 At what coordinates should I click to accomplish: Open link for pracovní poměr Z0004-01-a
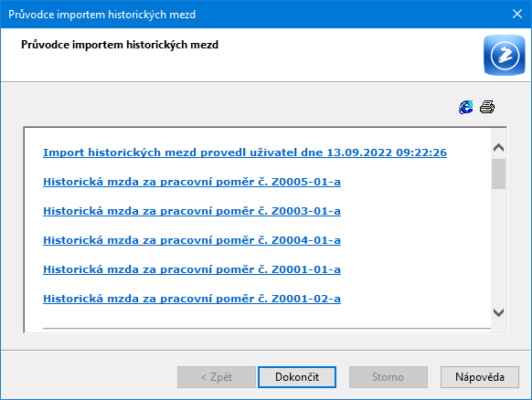[192, 240]
